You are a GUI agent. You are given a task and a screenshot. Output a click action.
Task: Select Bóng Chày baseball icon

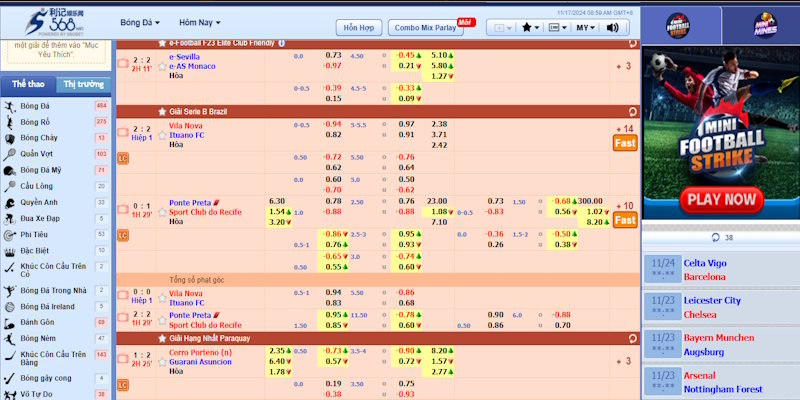click(x=10, y=138)
